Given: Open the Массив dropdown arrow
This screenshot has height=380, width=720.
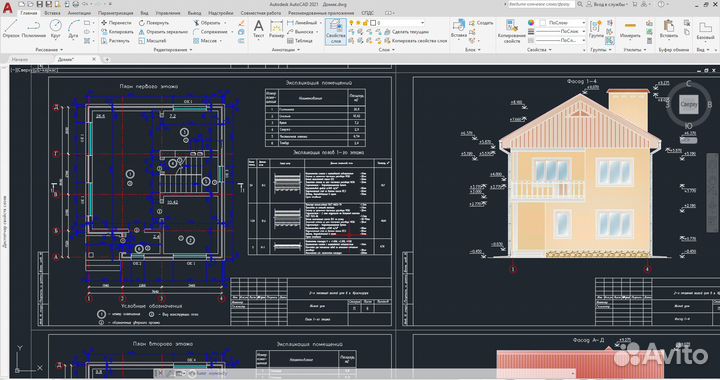Looking at the screenshot, I should pyautogui.click(x=221, y=41).
